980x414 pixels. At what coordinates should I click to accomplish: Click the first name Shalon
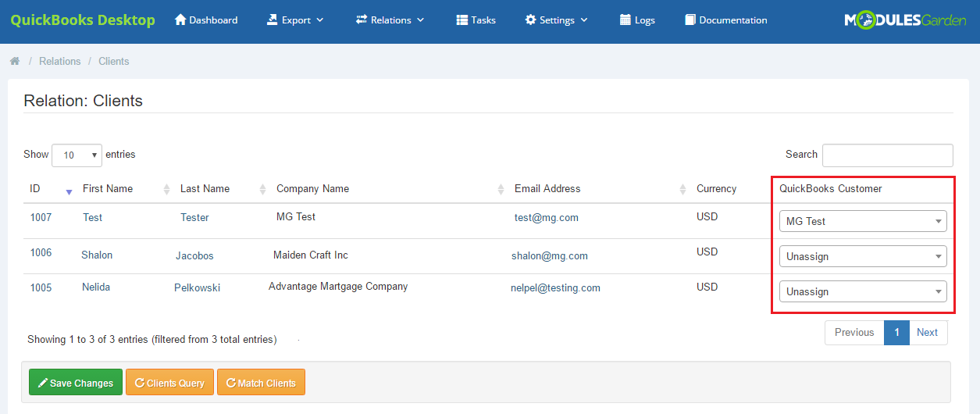point(97,255)
